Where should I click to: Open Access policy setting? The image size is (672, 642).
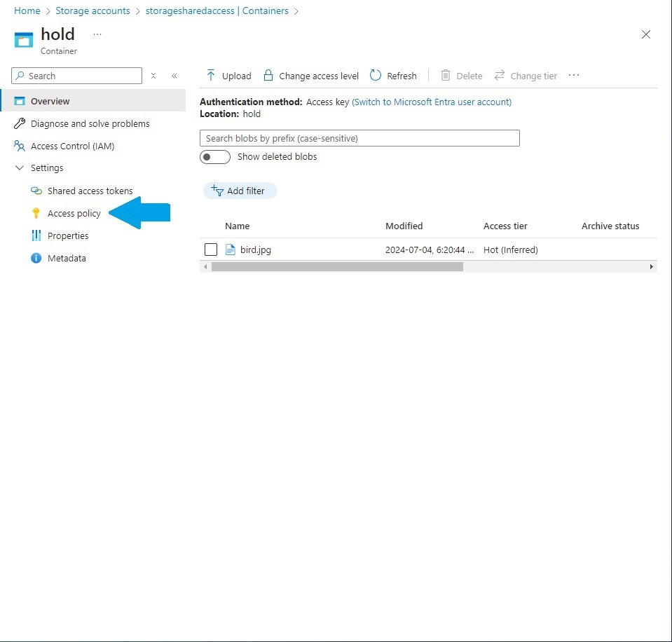(x=74, y=213)
